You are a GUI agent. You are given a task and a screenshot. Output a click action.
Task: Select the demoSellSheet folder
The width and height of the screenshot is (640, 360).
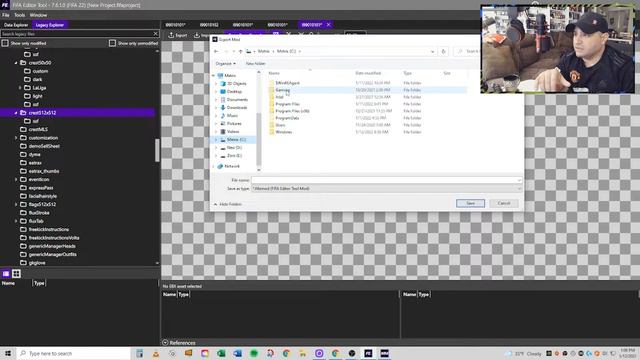click(44, 146)
